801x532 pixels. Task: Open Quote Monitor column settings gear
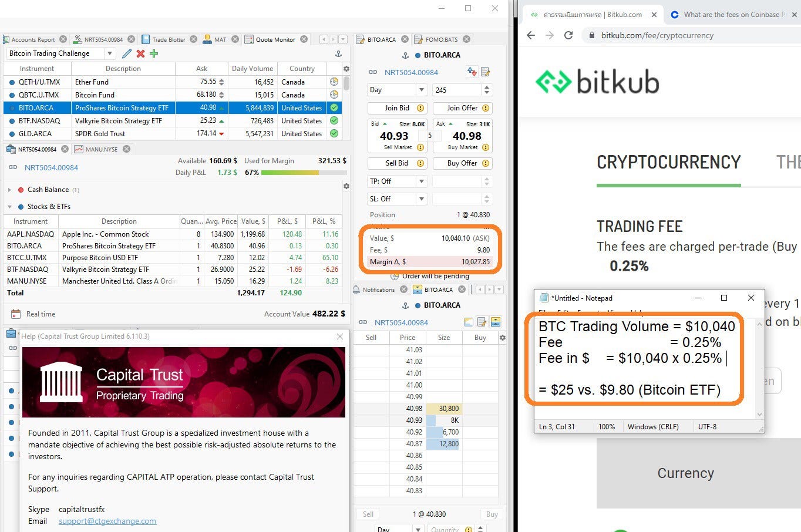[x=346, y=69]
